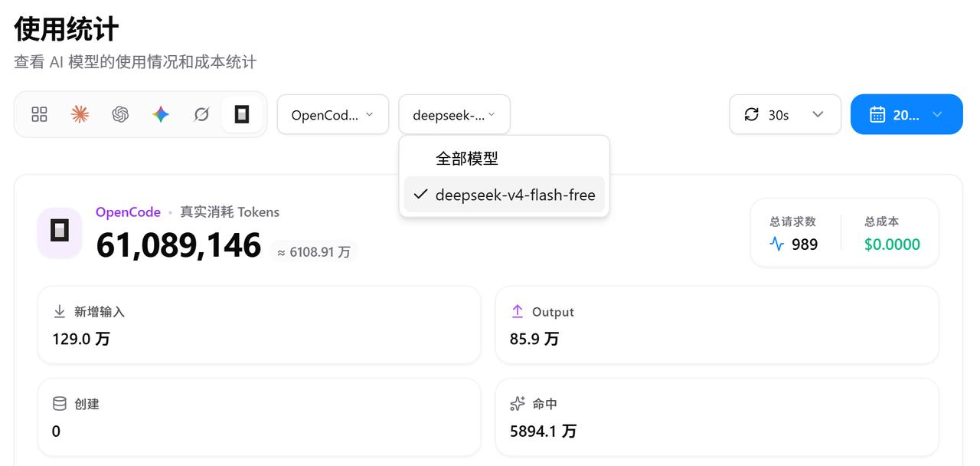Click the 使用统计 page heading

pyautogui.click(x=67, y=29)
